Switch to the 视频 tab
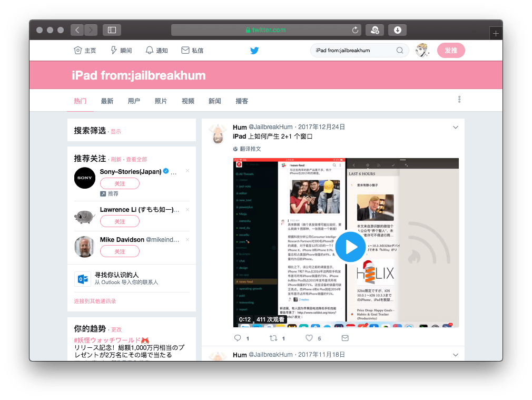The width and height of the screenshot is (532, 400). (188, 101)
